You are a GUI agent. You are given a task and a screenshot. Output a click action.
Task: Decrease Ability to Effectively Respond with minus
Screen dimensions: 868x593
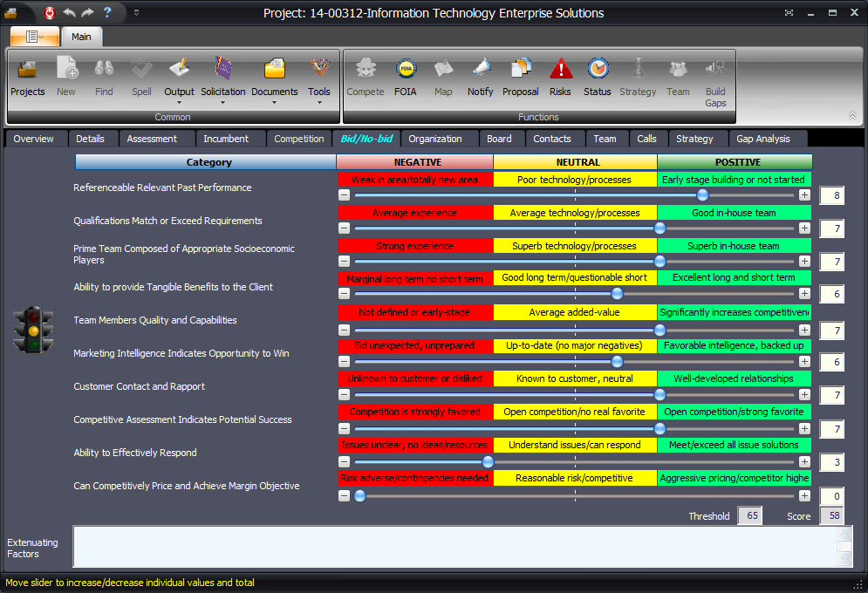point(344,460)
